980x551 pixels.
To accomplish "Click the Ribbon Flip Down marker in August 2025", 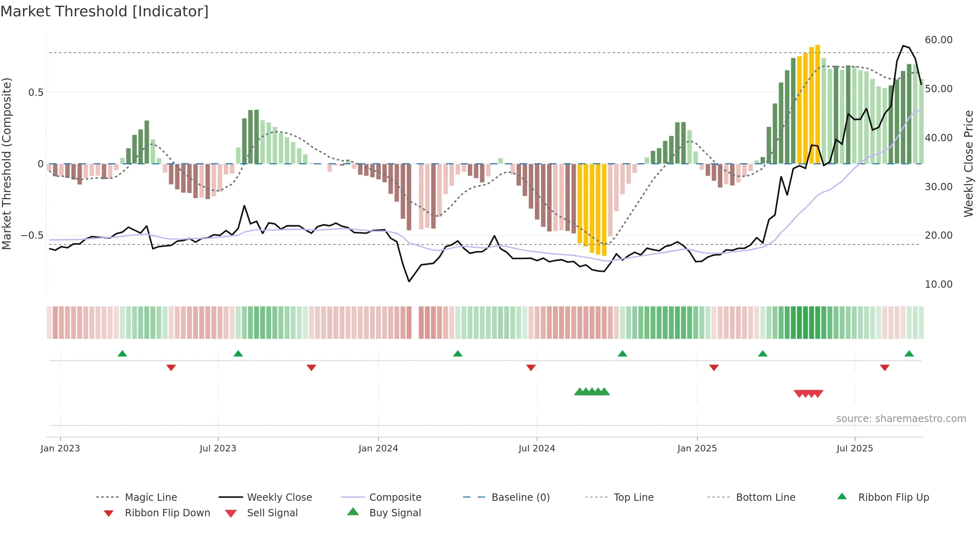I will tap(885, 368).
